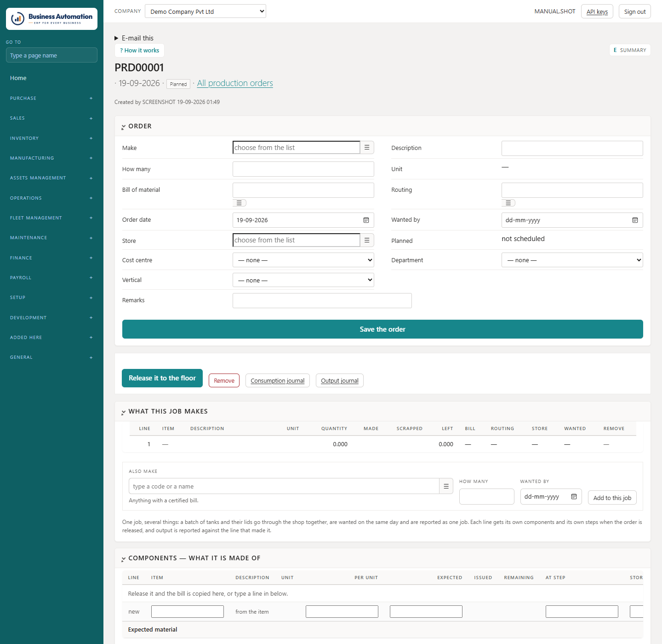Open the Bill of material list icon

[239, 203]
